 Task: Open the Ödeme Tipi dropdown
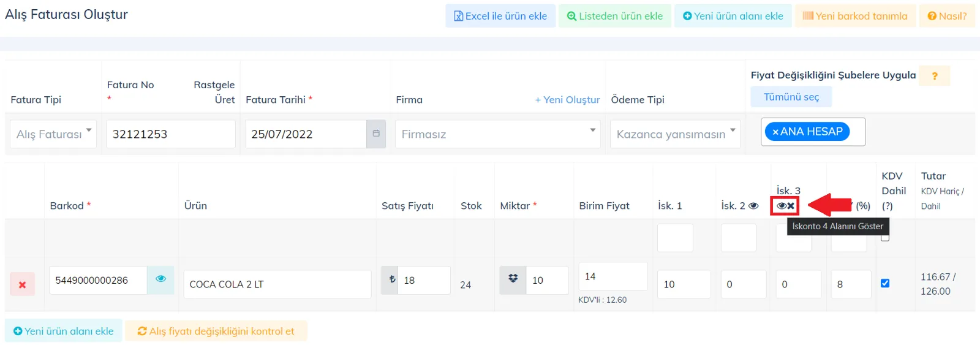pos(676,134)
